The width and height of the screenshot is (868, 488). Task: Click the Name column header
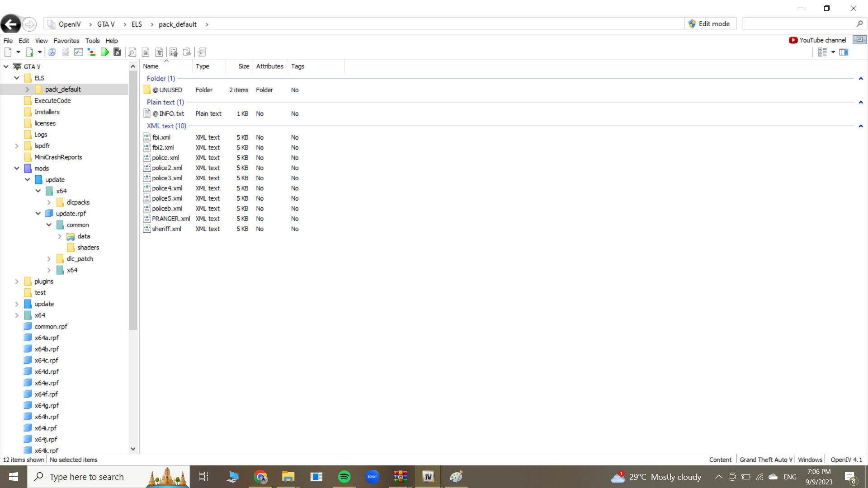coord(151,66)
